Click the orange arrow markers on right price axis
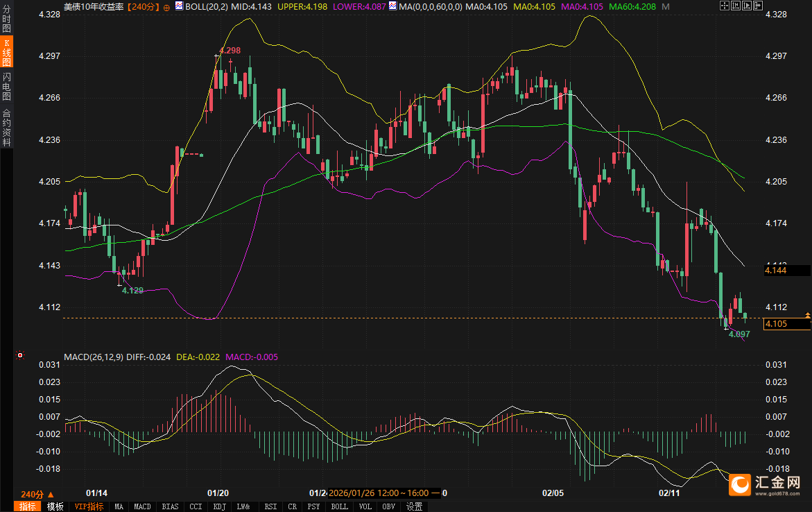 807,316
